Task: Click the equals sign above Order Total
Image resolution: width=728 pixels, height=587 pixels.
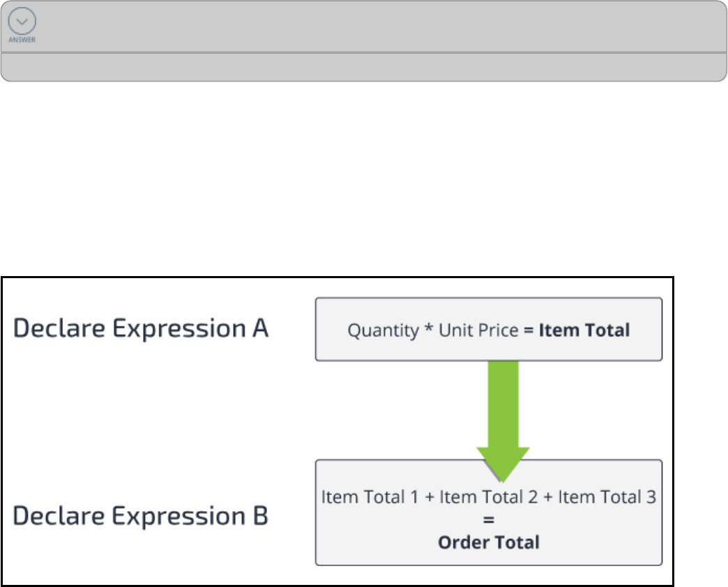Action: 488,519
